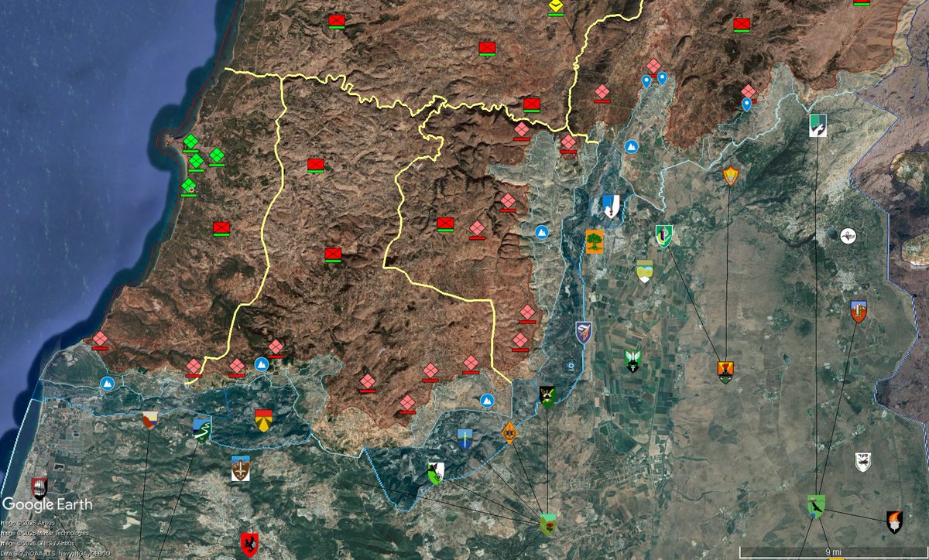The width and height of the screenshot is (929, 560).
Task: Select the orange square tree emblem marker
Action: tap(595, 241)
